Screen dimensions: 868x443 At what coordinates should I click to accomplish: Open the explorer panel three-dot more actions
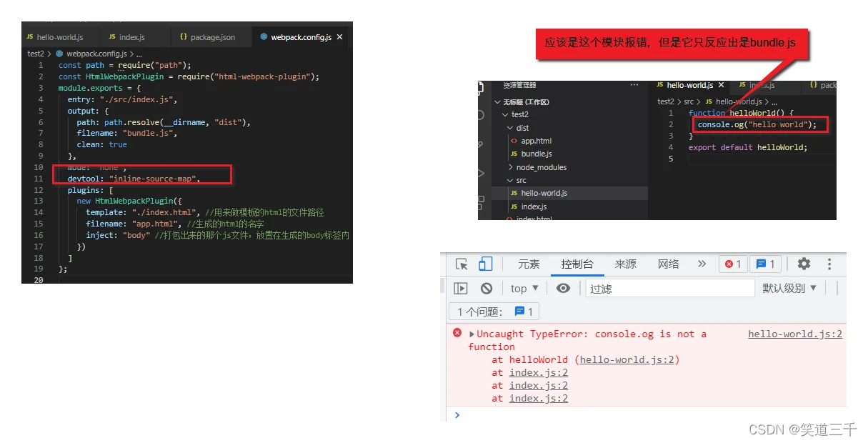(x=634, y=85)
